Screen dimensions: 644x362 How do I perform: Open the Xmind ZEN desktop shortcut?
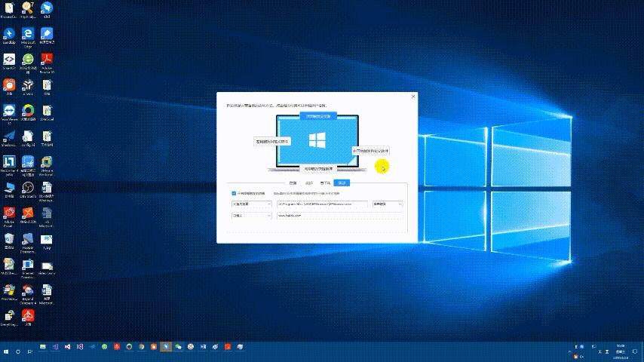click(x=28, y=215)
